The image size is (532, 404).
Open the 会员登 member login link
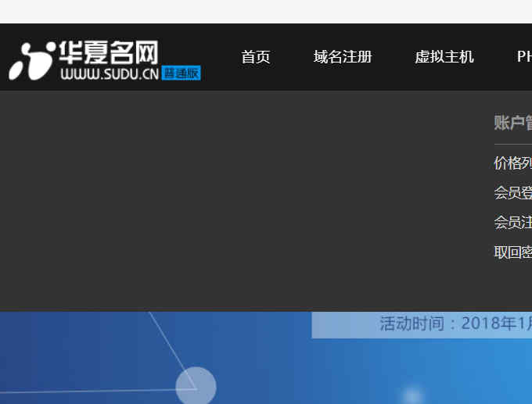(x=513, y=193)
